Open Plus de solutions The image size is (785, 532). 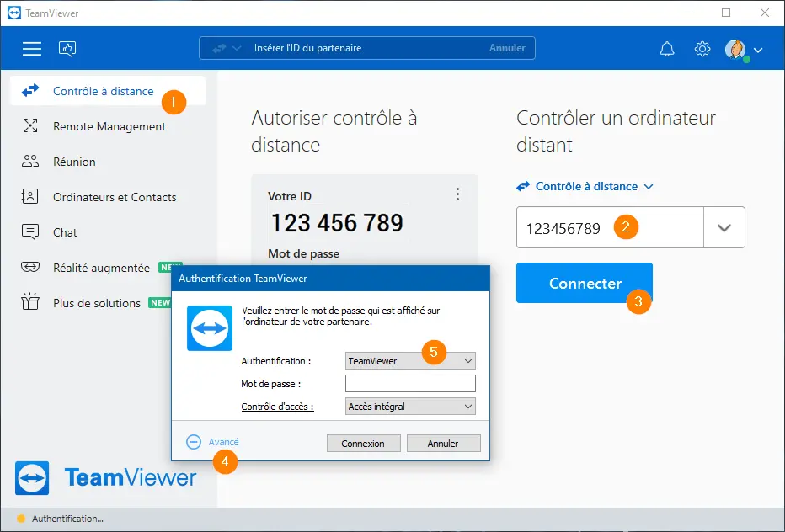point(95,303)
